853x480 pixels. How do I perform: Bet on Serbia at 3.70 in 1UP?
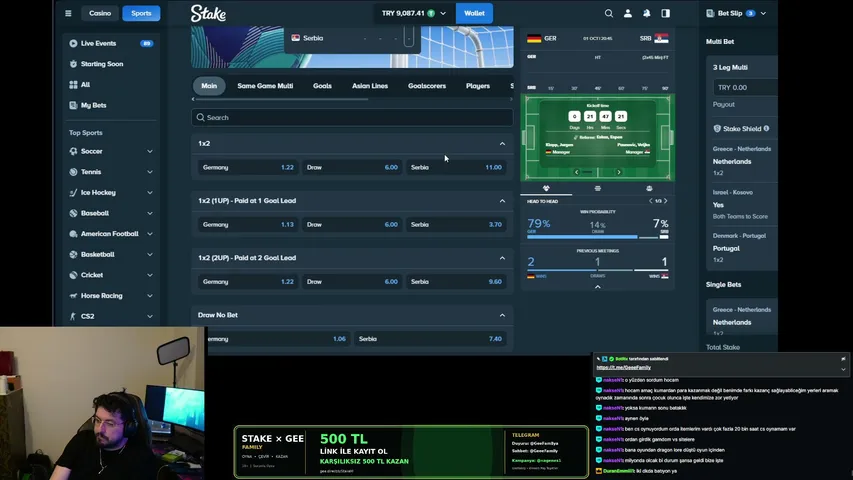(456, 224)
